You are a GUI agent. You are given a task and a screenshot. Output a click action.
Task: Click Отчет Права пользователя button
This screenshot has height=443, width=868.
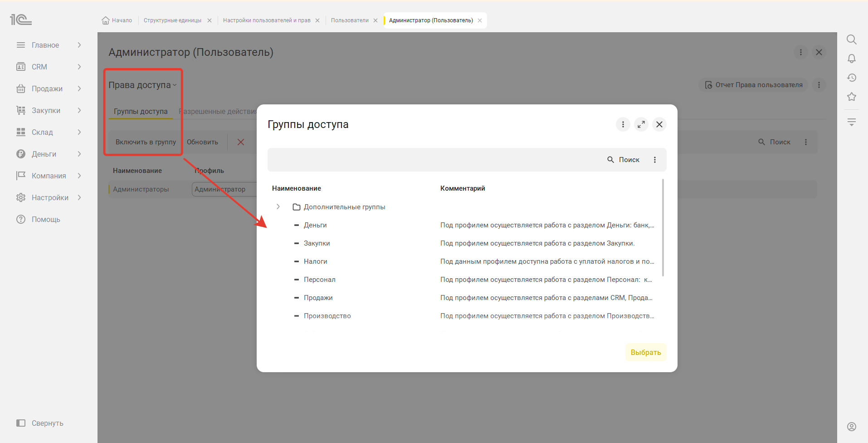[x=753, y=85]
